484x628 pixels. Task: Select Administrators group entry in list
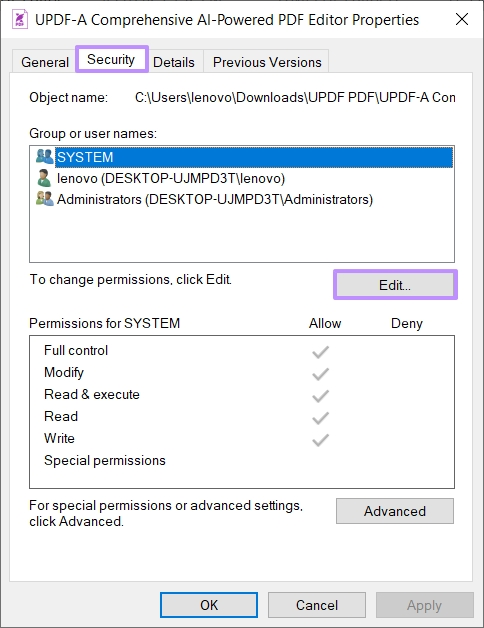tap(215, 199)
